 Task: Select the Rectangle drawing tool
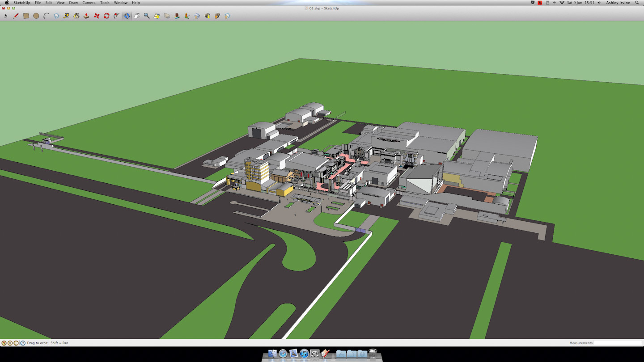[26, 16]
